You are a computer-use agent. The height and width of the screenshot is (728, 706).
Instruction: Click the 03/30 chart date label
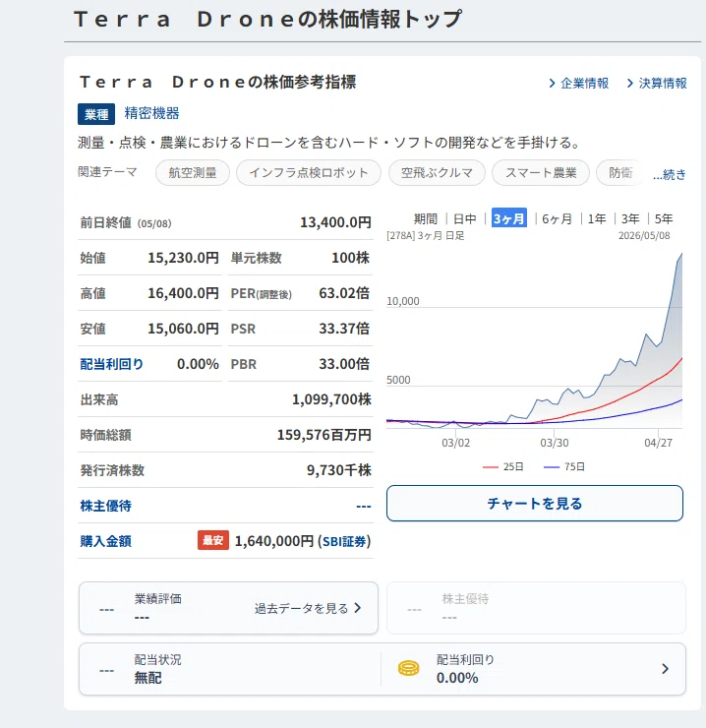(x=555, y=443)
